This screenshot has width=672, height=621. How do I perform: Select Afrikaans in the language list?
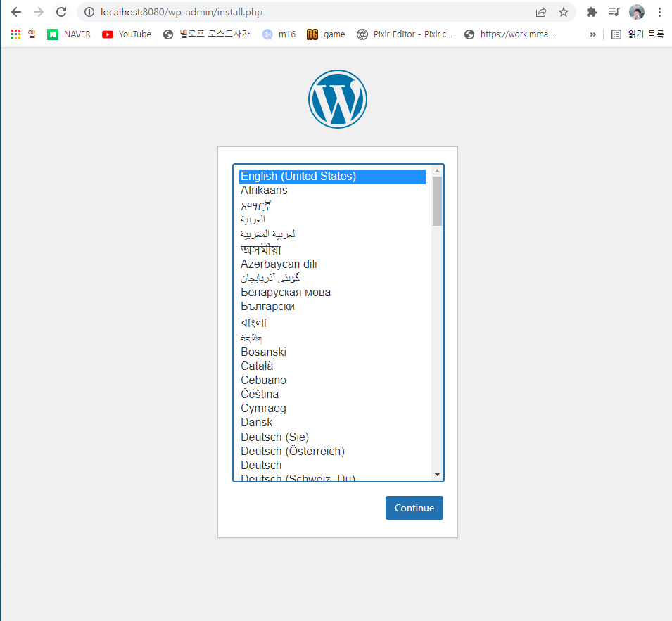(332, 190)
